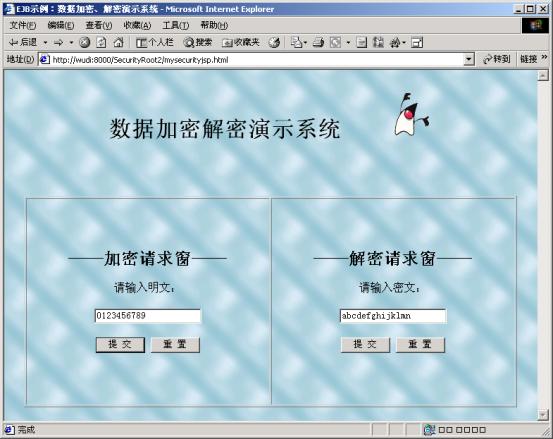This screenshot has width=553, height=439.
Task: Click the 完成 status bar text
Action: coord(26,429)
